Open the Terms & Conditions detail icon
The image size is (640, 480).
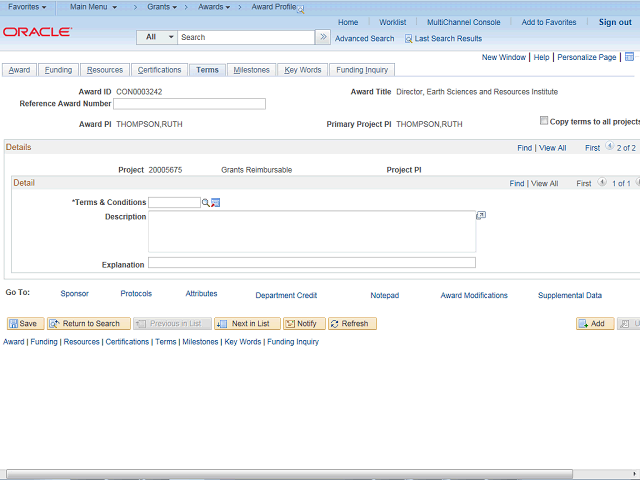(x=216, y=202)
